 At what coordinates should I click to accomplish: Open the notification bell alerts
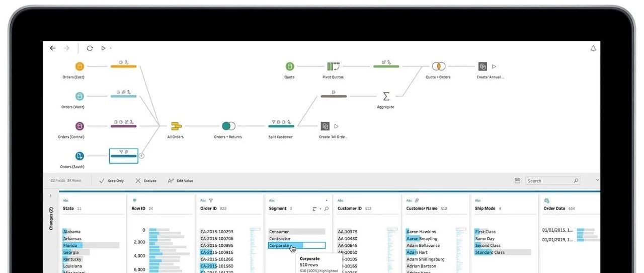point(593,48)
